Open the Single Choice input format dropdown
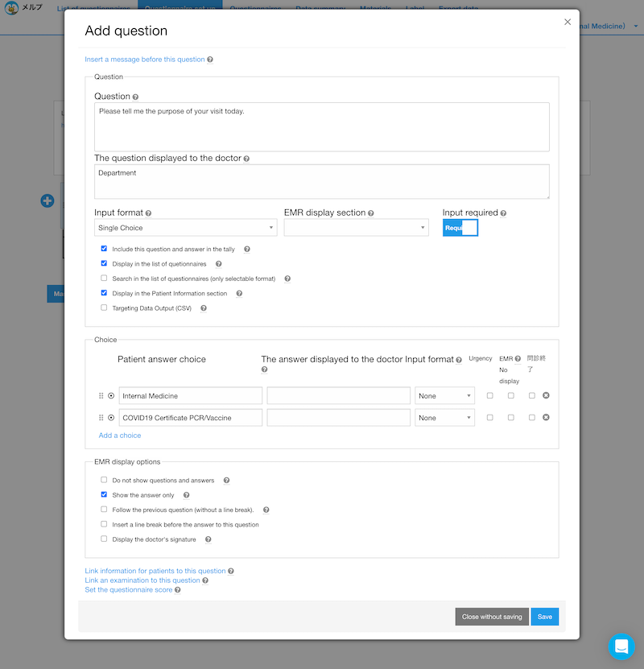644x669 pixels. (185, 228)
